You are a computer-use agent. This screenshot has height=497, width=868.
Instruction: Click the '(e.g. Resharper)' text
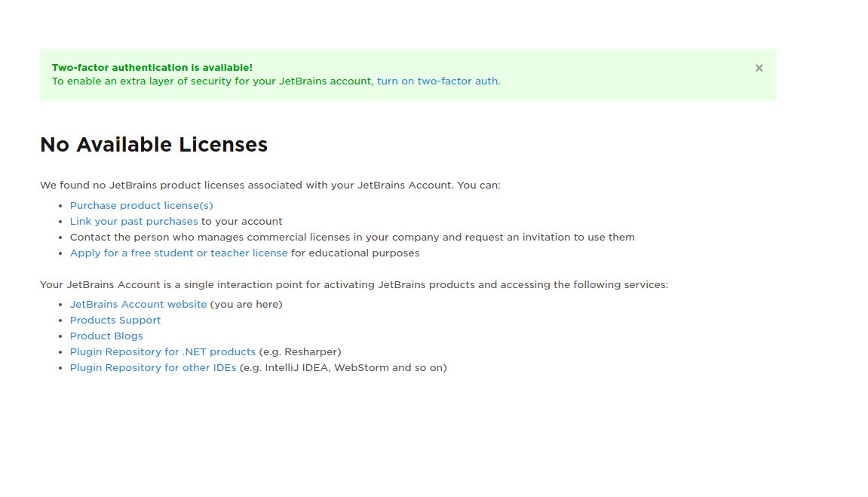[x=300, y=352]
